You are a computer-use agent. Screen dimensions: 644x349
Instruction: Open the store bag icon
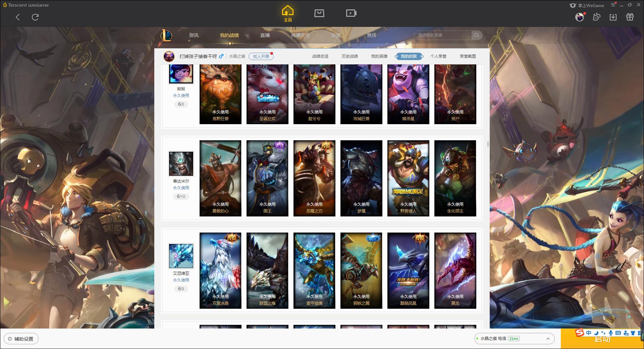tap(319, 13)
